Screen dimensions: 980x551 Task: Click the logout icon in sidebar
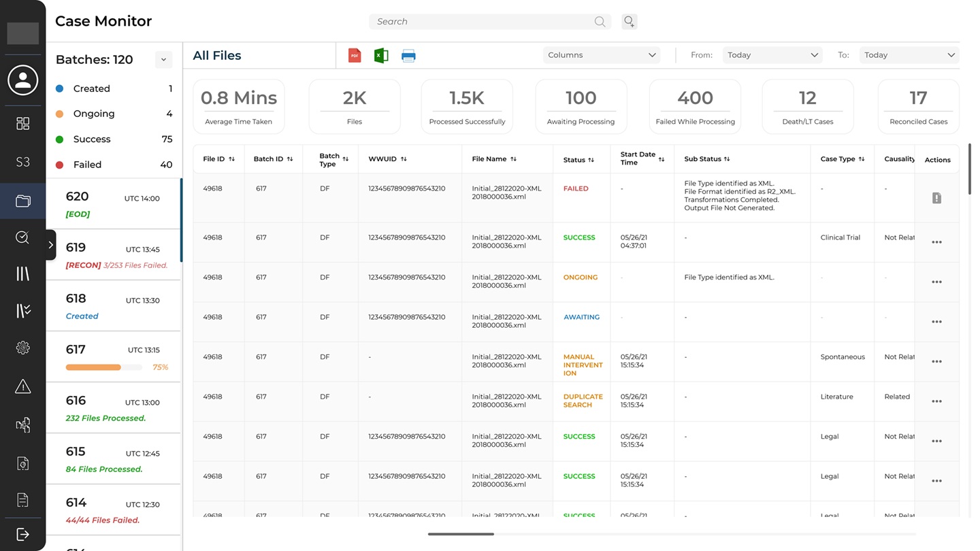tap(22, 534)
